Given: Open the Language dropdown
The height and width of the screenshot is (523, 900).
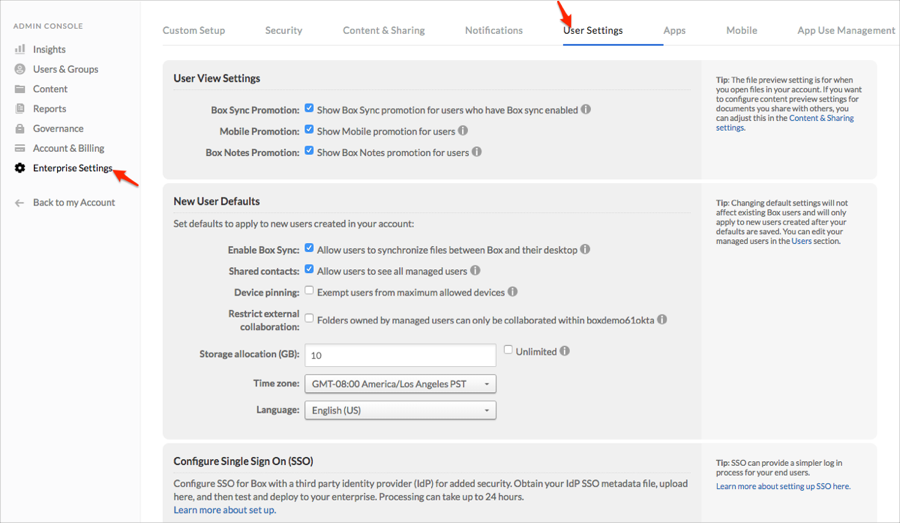Looking at the screenshot, I should (400, 410).
